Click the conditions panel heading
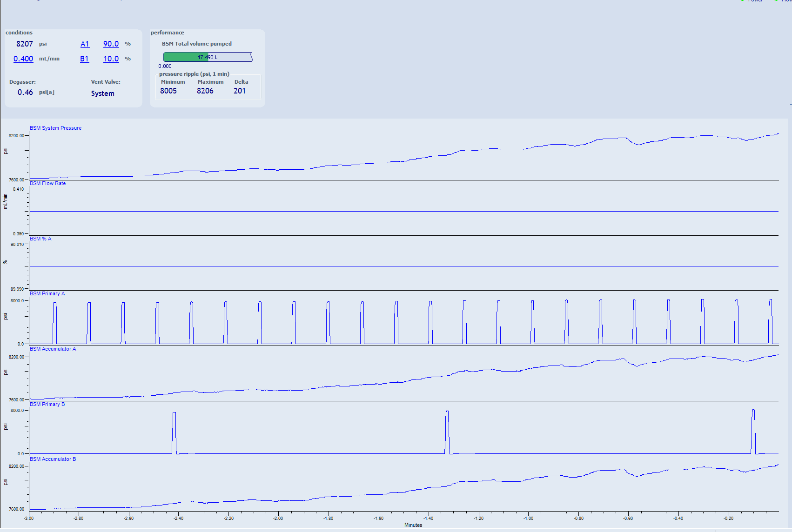Image resolution: width=792 pixels, height=532 pixels. [19, 33]
